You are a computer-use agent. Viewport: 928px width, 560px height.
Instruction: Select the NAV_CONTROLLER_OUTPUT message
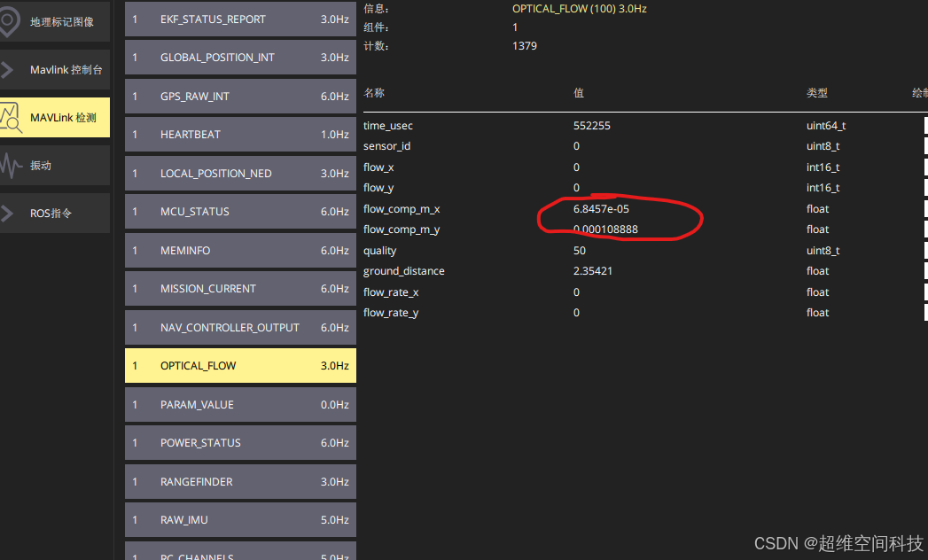click(x=240, y=327)
